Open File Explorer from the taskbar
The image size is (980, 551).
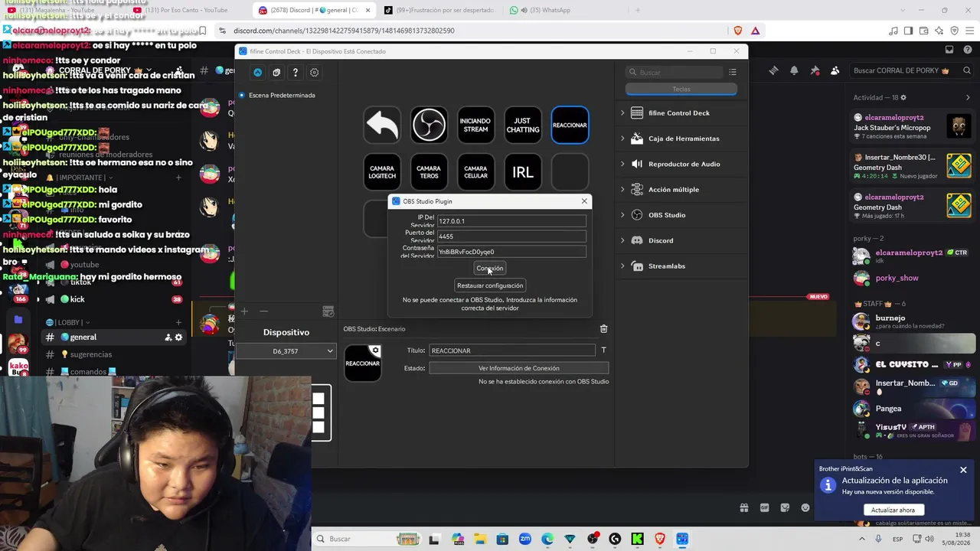tap(480, 539)
